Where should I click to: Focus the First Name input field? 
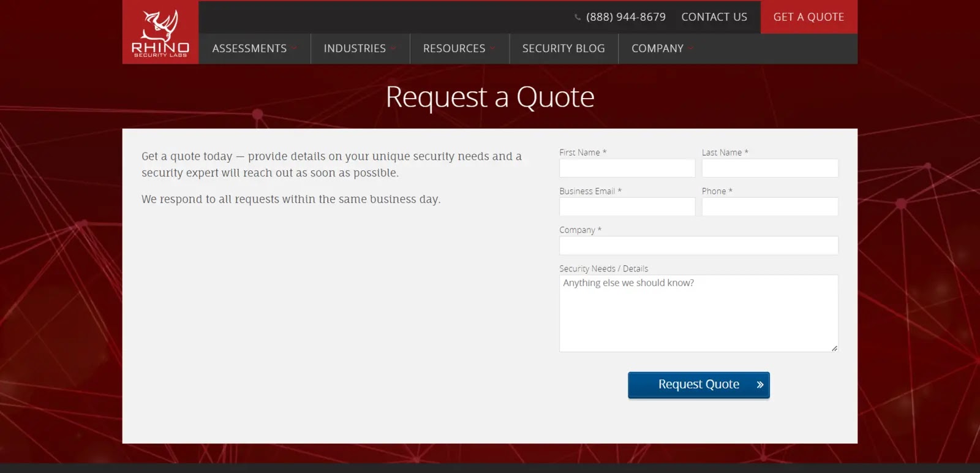(627, 168)
